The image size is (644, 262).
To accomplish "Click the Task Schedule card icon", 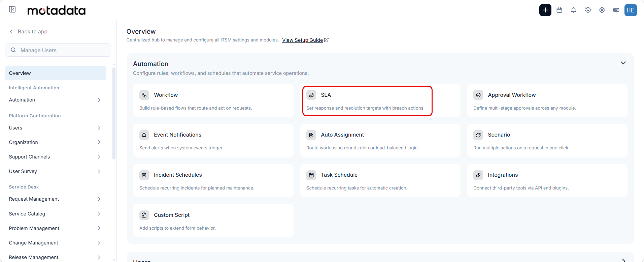I will click(311, 175).
